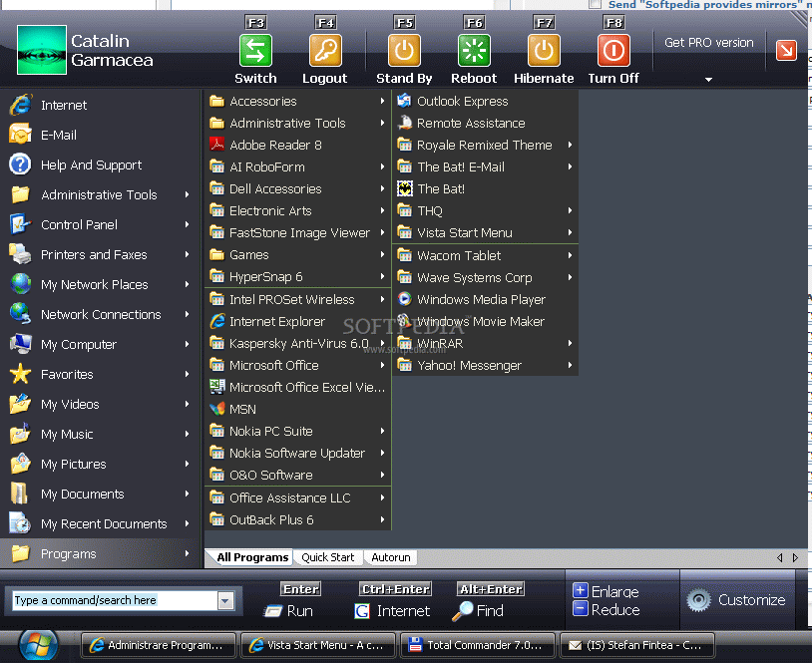Image resolution: width=812 pixels, height=663 pixels.
Task: Open My Network Places
Action: (x=100, y=285)
